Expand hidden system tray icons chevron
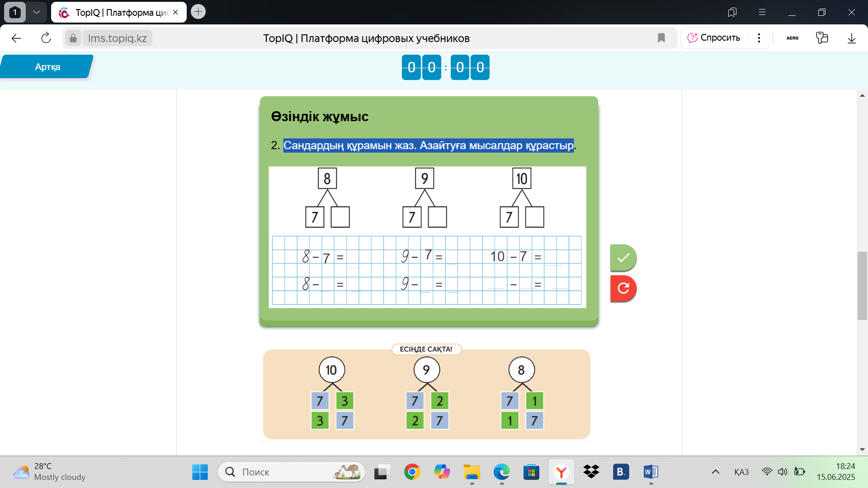 click(x=715, y=472)
